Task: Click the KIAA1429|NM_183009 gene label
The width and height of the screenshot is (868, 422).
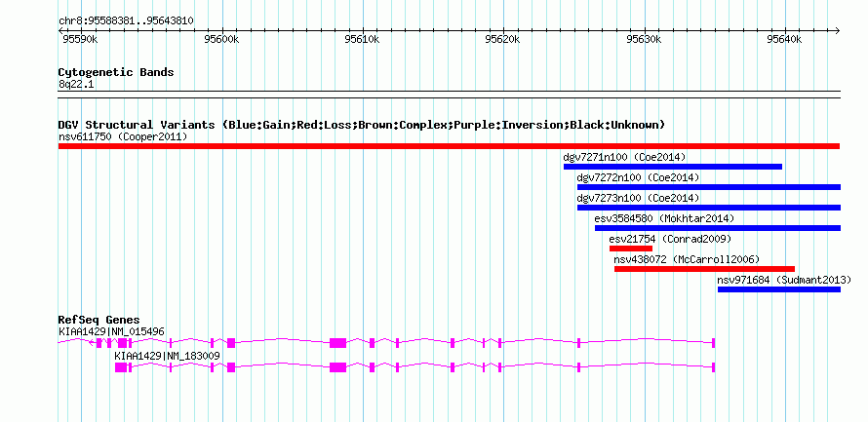Action: pos(167,356)
